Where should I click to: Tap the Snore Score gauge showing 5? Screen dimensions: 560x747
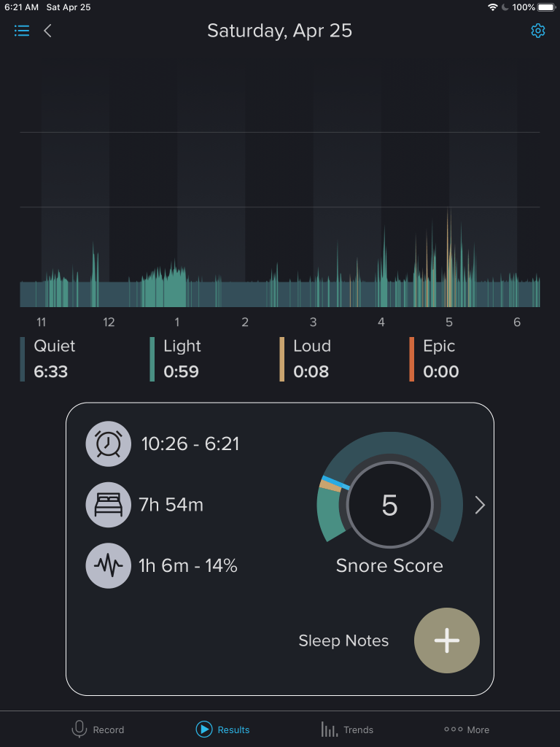pyautogui.click(x=389, y=505)
